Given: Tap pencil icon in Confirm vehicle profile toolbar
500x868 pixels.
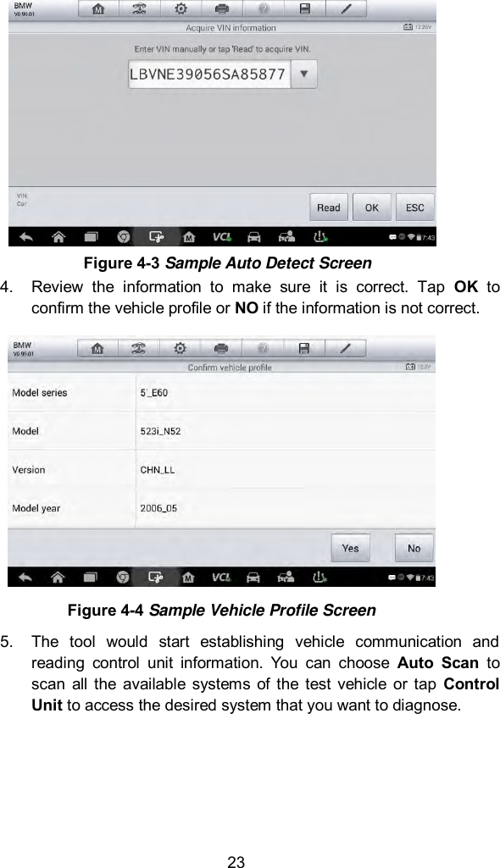Looking at the screenshot, I should tap(345, 348).
